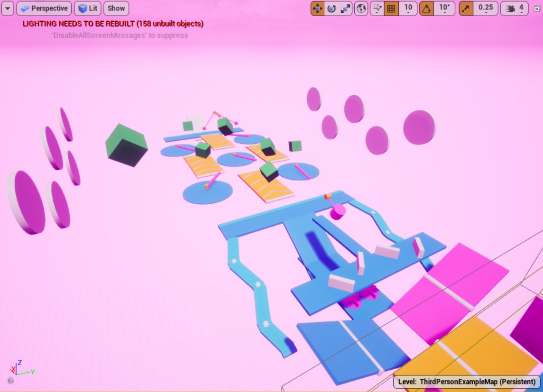Select the Scale transform tool
Screen dimensions: 543x392
coord(345,9)
